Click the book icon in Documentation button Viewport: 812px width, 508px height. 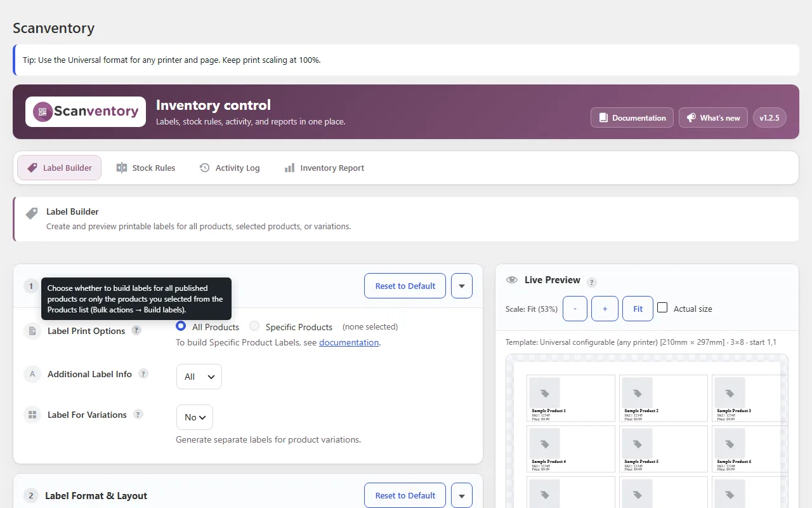point(603,117)
